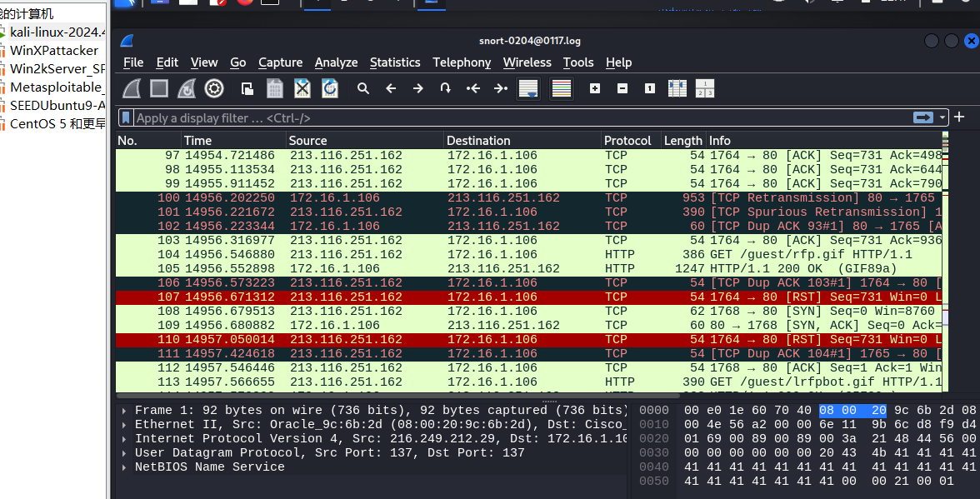Open the display filter bookmark menu
The height and width of the screenshot is (499, 980).
pos(127,117)
